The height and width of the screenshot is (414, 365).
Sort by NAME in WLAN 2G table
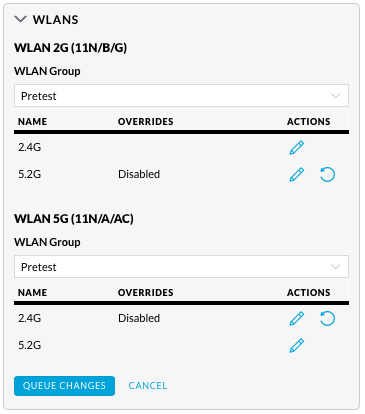click(32, 122)
